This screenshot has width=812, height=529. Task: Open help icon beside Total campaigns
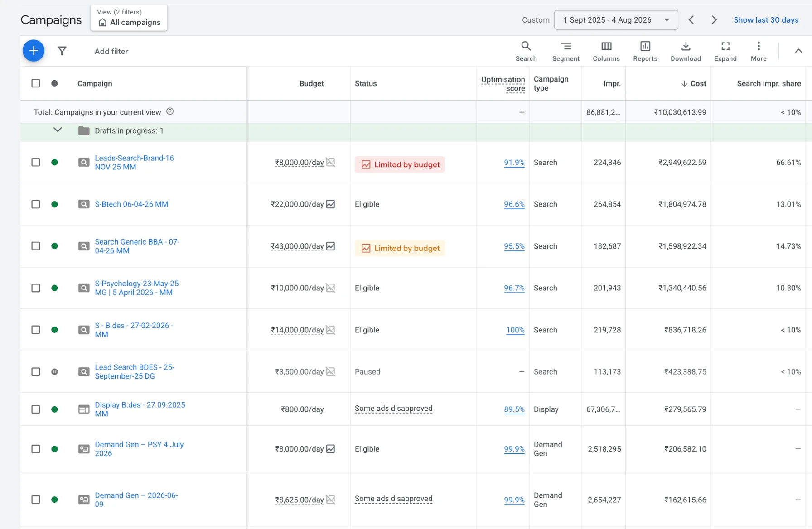click(170, 111)
